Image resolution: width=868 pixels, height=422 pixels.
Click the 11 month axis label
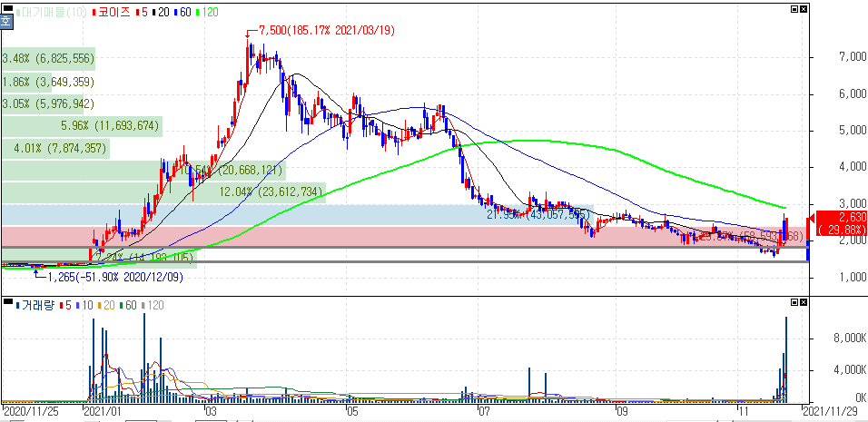pos(745,411)
